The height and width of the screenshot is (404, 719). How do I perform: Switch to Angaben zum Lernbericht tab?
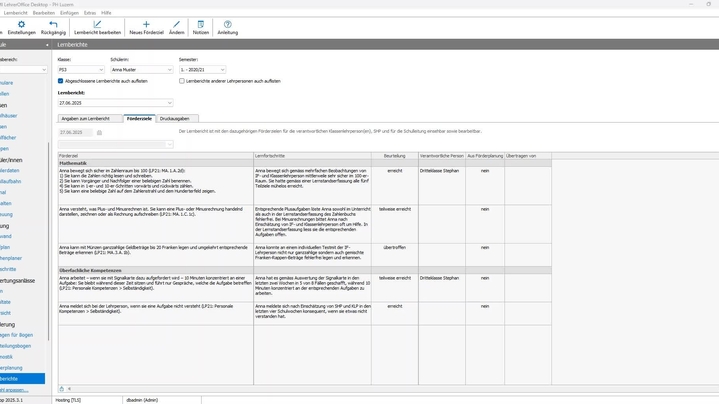[x=85, y=119]
